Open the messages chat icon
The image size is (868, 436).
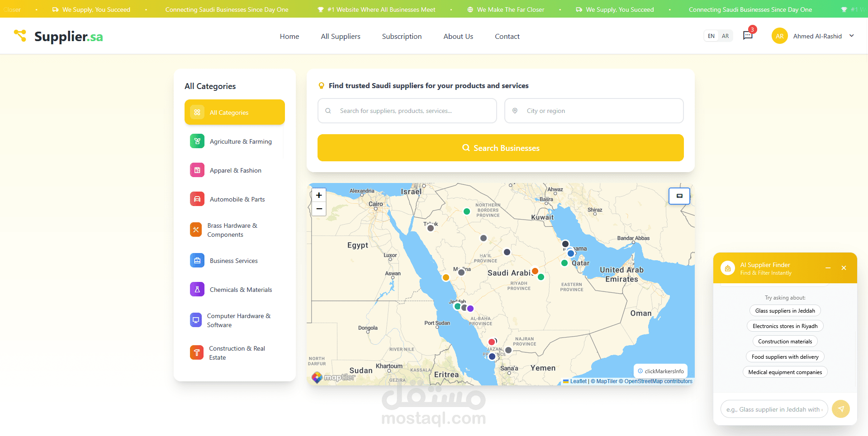click(748, 35)
